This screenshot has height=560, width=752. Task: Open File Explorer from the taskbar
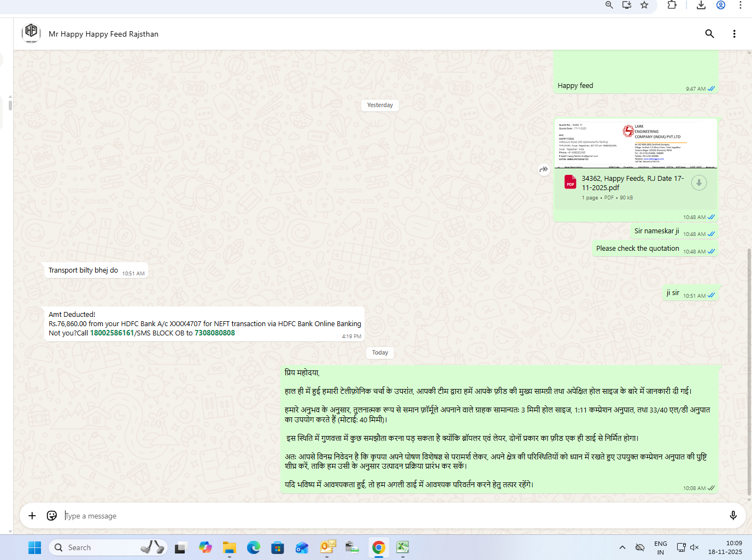coord(229,547)
